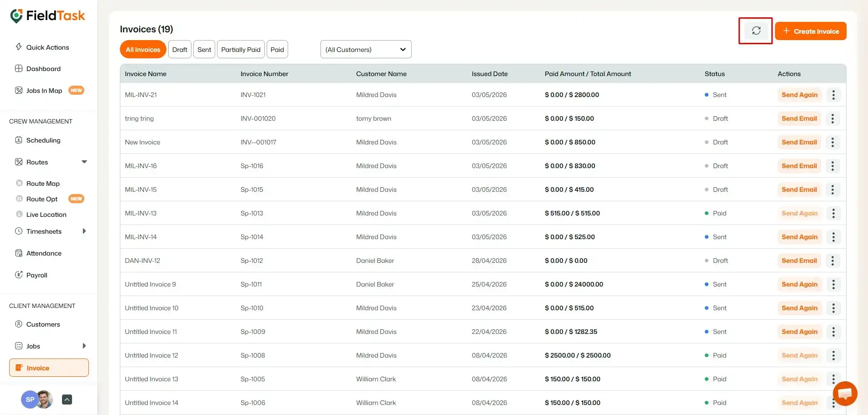Select the All Invoices filter tab
This screenshot has height=415, width=868.
coord(143,49)
